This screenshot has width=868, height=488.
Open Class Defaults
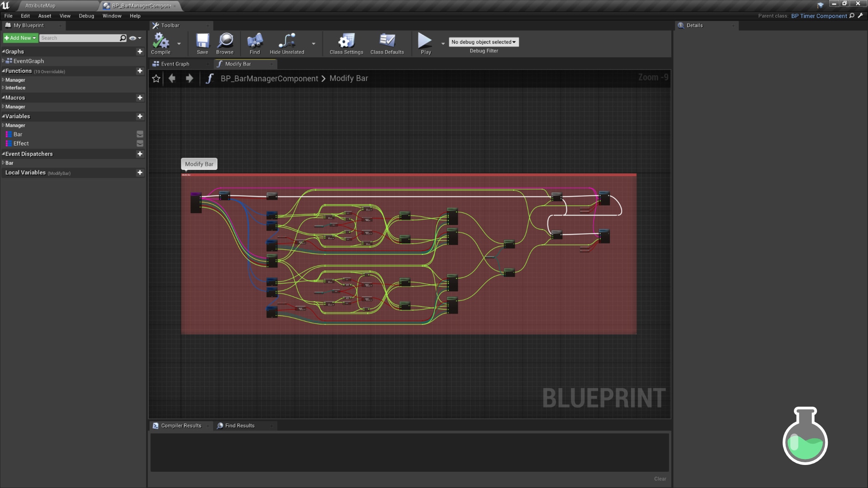(387, 43)
